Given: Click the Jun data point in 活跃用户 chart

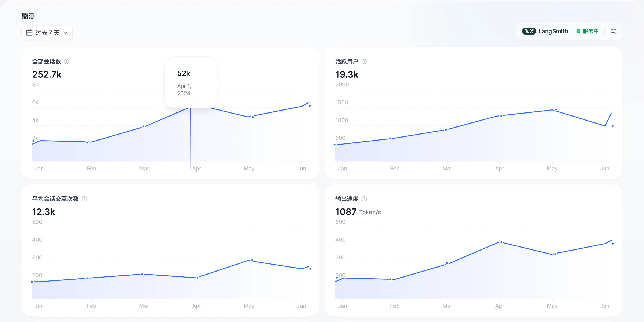Looking at the screenshot, I should [613, 126].
